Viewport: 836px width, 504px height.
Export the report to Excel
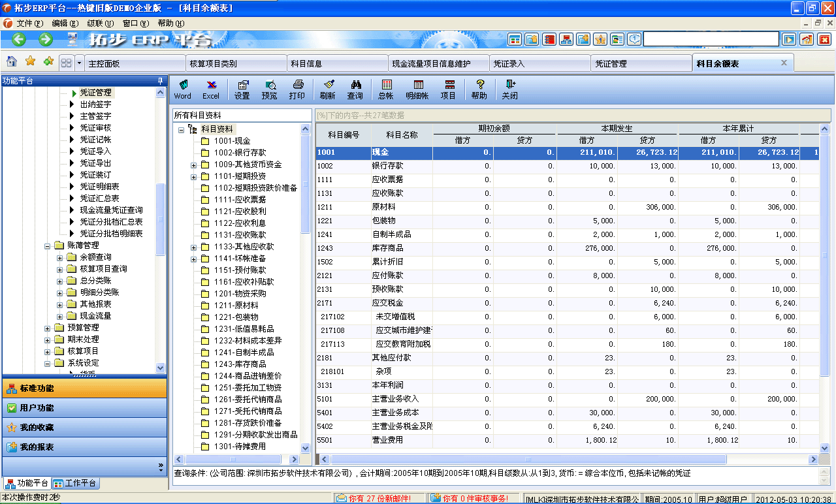(x=210, y=88)
